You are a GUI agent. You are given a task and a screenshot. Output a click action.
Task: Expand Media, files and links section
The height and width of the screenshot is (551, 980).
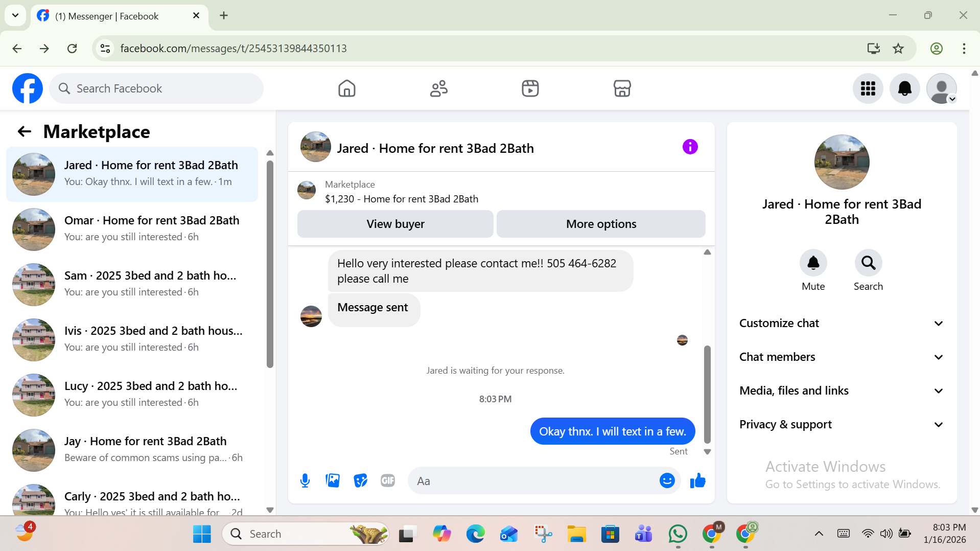tap(842, 391)
